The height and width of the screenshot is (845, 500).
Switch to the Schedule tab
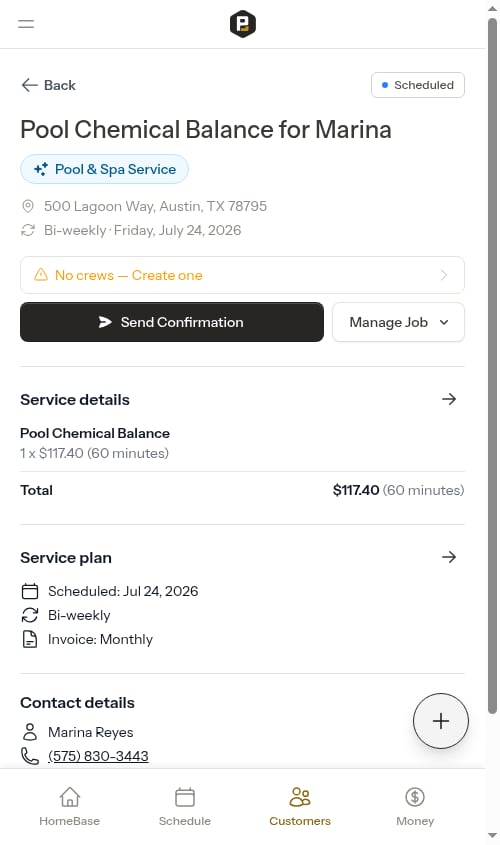185,806
